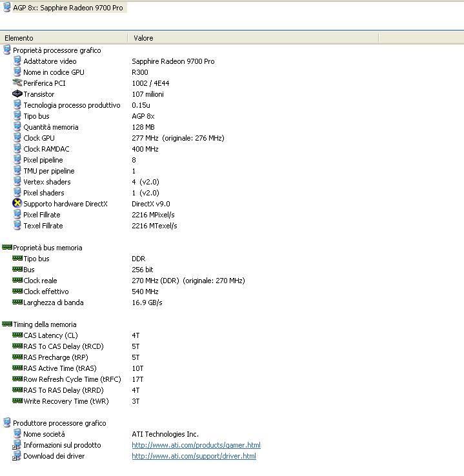This screenshot has height=476, width=464.
Task: Select the Nome in codice GPU label
Action: (x=54, y=72)
